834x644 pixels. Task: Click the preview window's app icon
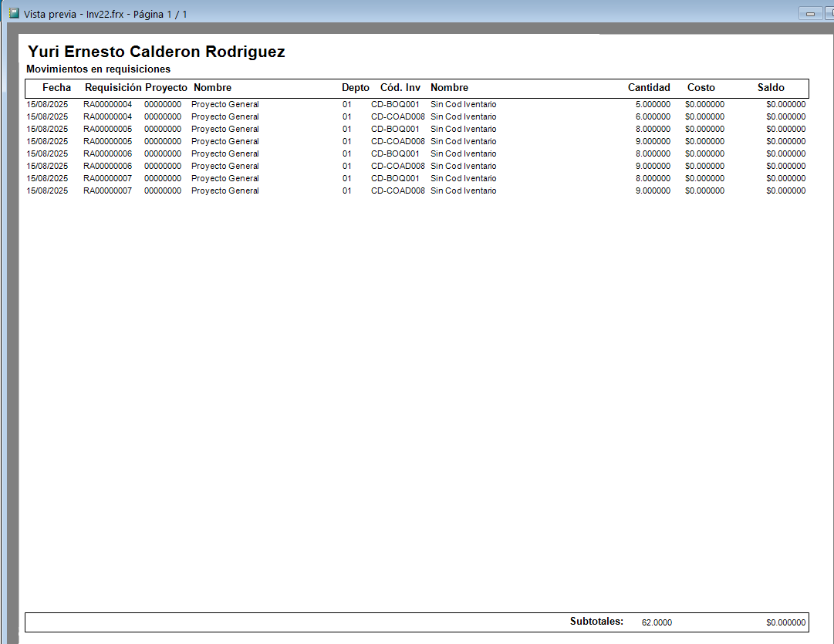15,13
